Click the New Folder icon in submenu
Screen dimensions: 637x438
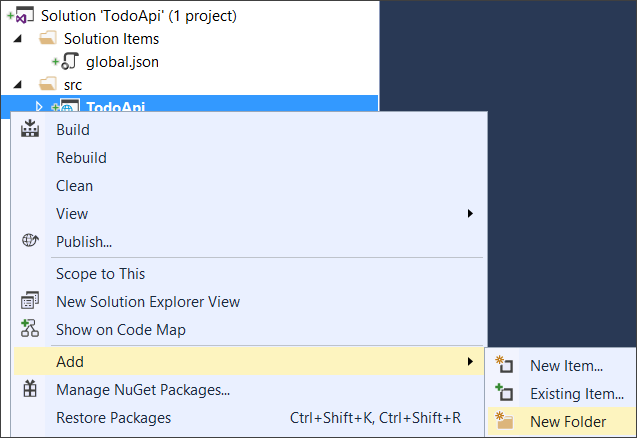tap(505, 422)
